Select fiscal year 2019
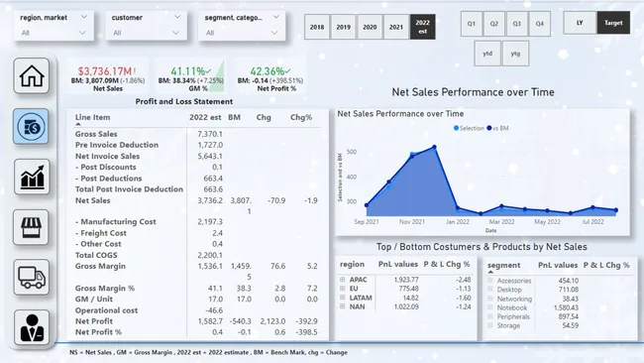 pyautogui.click(x=344, y=27)
